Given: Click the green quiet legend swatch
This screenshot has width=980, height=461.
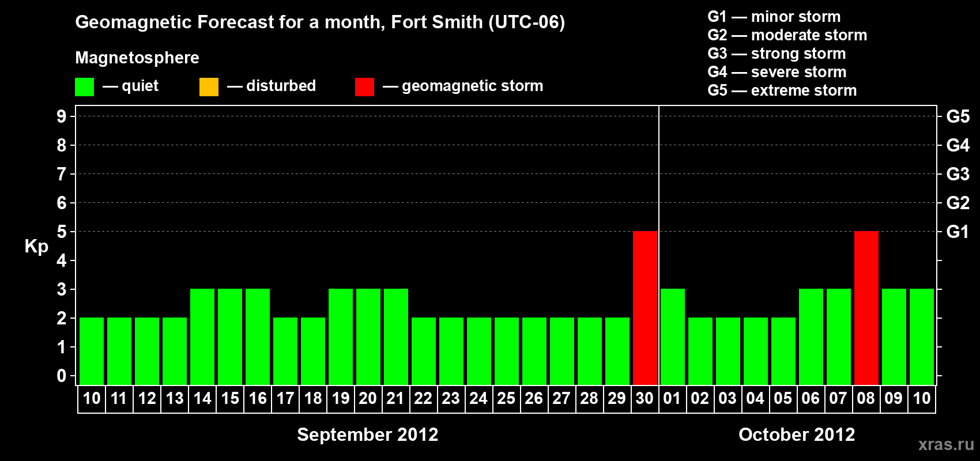Looking at the screenshot, I should coord(84,87).
